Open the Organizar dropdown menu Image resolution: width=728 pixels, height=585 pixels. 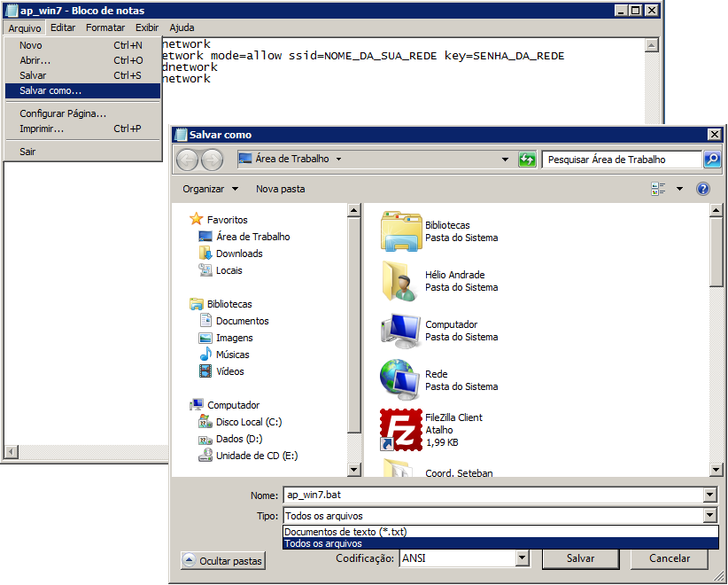(210, 189)
